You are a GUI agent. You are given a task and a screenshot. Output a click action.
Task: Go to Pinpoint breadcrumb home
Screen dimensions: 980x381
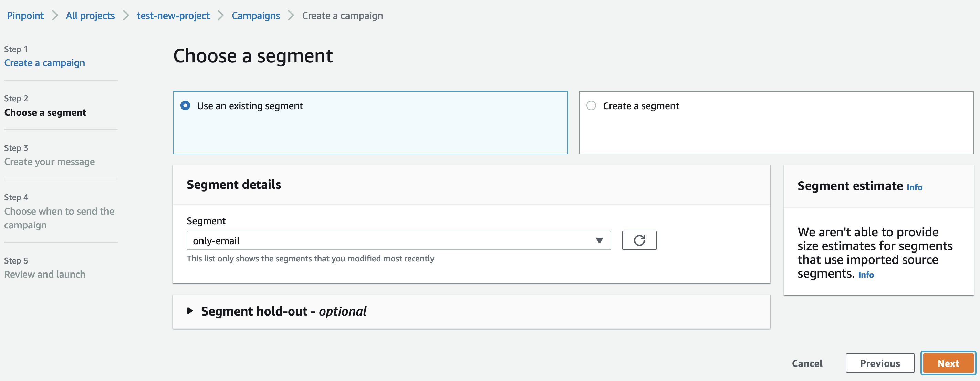coord(25,16)
